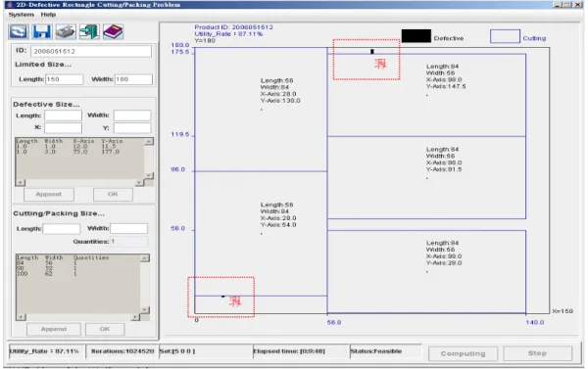Click the right scroll arrow of the cutting/packing list
Image resolution: width=588 pixels, height=369 pixels.
pyautogui.click(x=135, y=317)
